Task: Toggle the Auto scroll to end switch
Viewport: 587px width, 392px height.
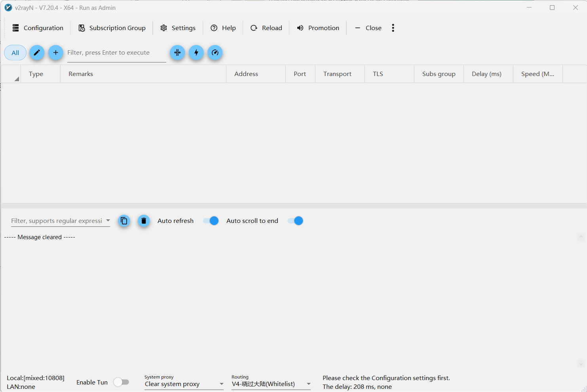Action: click(296, 221)
